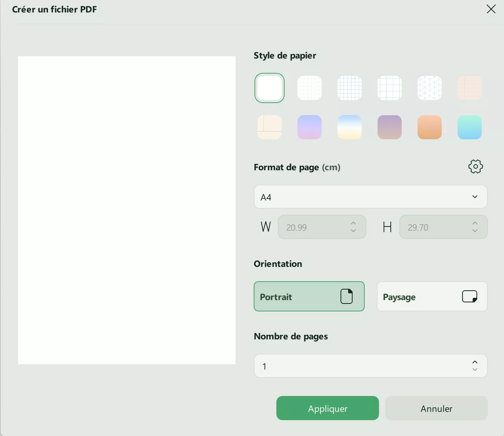The image size is (504, 436).
Task: Select the dotted paper style
Action: (x=309, y=88)
